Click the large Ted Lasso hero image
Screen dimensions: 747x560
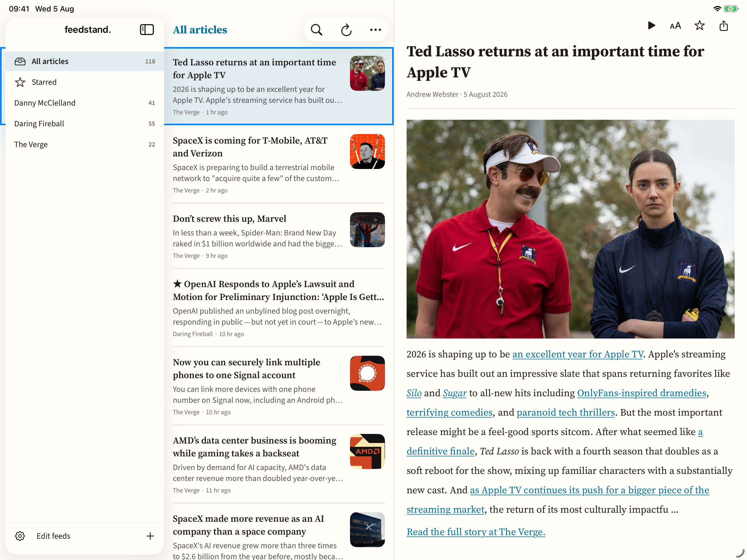coord(570,229)
